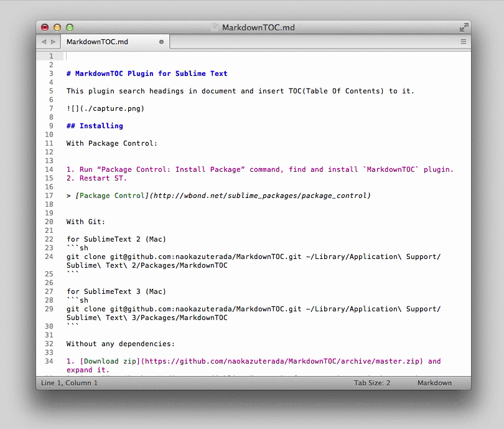This screenshot has width=504, height=429.
Task: Click 'This plugin search headings' sentence
Action: coord(240,91)
